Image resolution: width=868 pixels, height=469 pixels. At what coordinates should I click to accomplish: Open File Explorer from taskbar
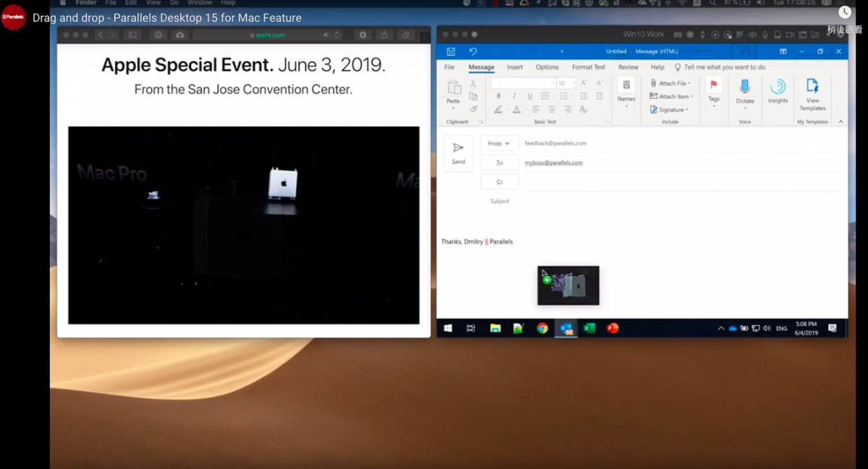point(495,328)
